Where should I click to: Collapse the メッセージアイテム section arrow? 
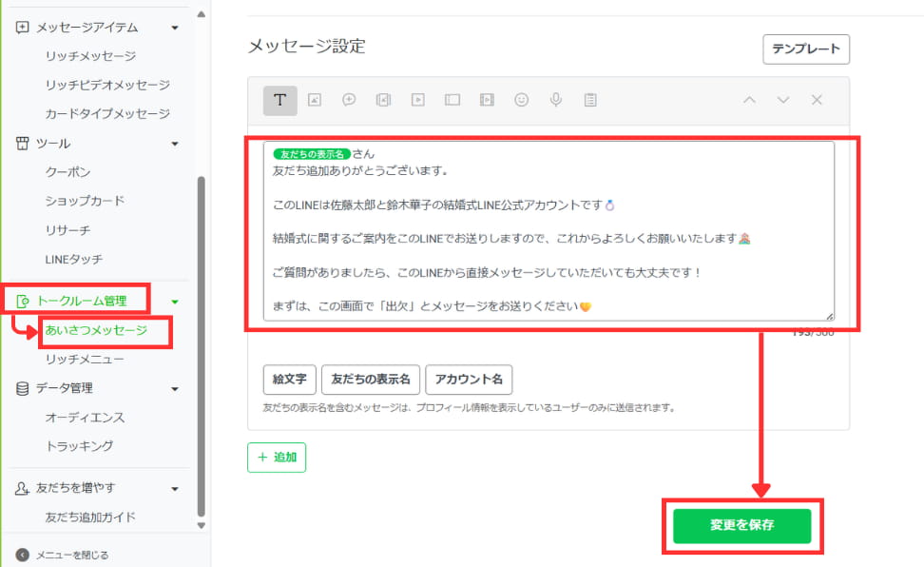[175, 28]
